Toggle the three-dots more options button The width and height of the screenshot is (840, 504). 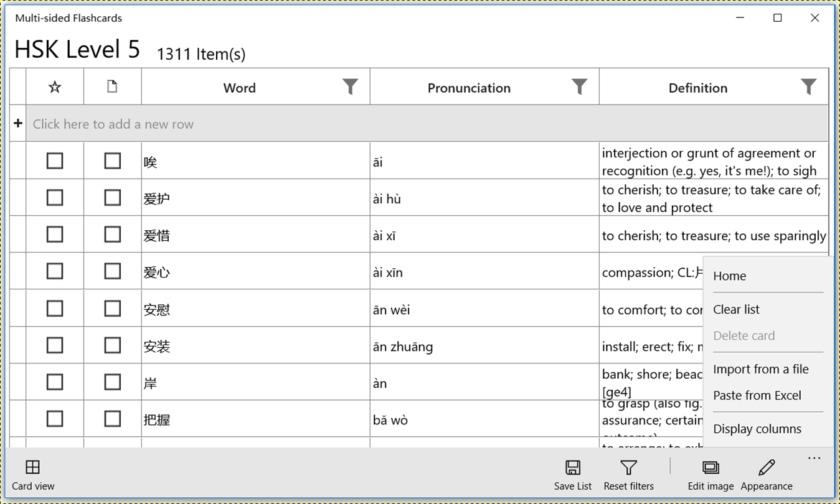(x=814, y=459)
